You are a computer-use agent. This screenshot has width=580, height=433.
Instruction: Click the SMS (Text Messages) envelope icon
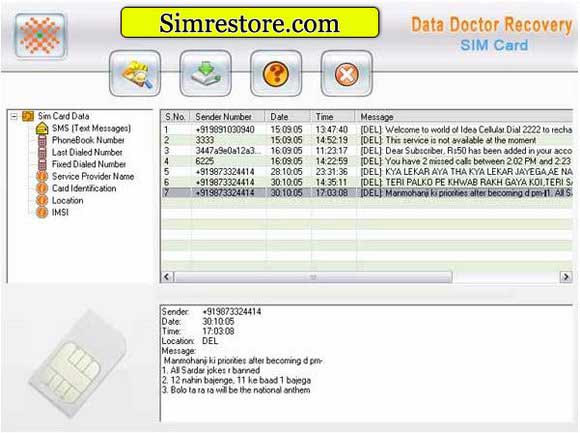point(42,128)
